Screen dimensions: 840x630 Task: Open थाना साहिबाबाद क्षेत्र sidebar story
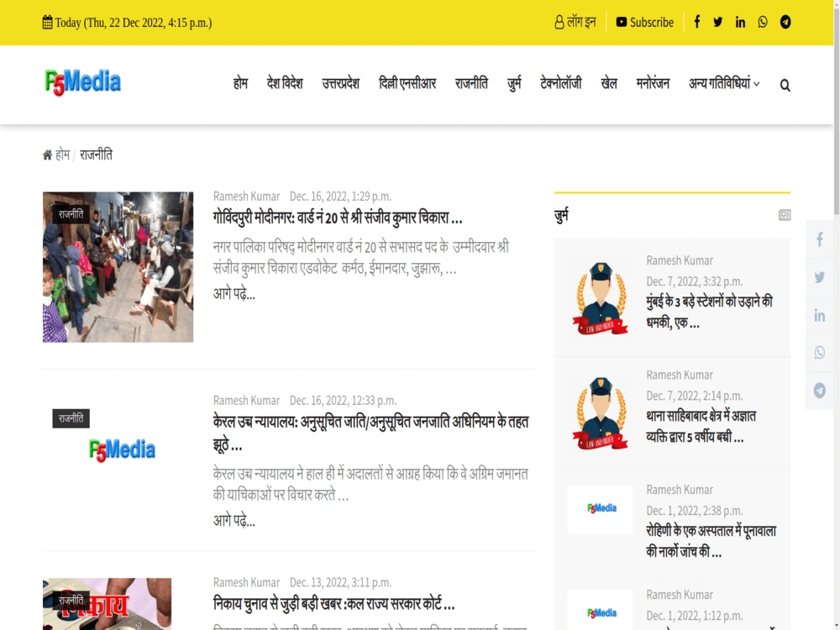point(701,427)
